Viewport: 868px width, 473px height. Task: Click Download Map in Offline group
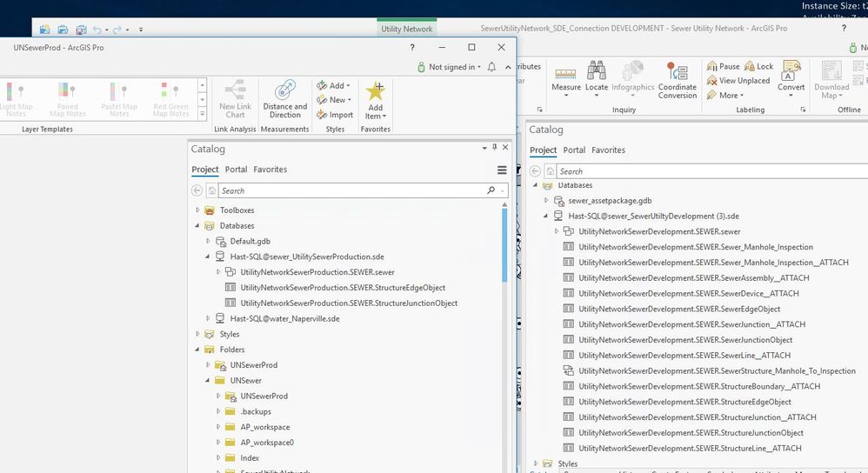click(831, 81)
